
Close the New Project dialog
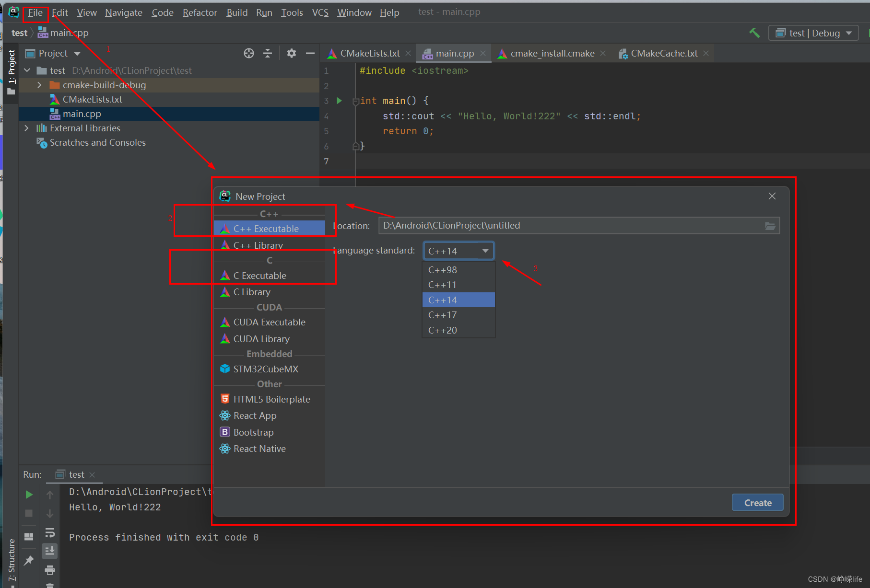tap(772, 196)
